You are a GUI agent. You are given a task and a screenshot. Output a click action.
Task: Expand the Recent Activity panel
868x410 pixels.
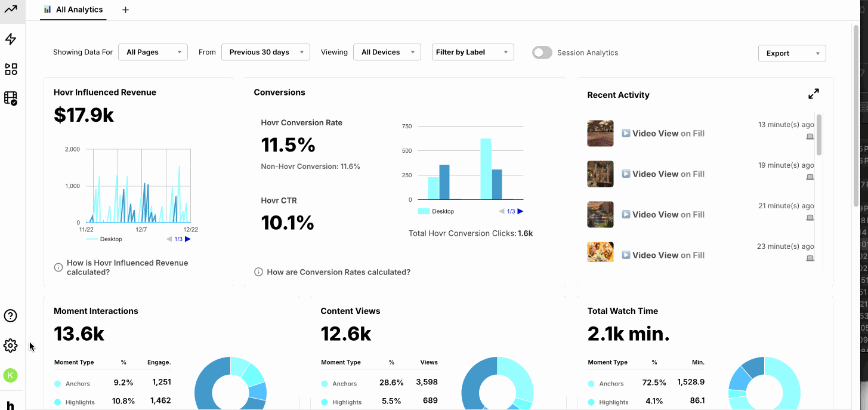pos(813,94)
